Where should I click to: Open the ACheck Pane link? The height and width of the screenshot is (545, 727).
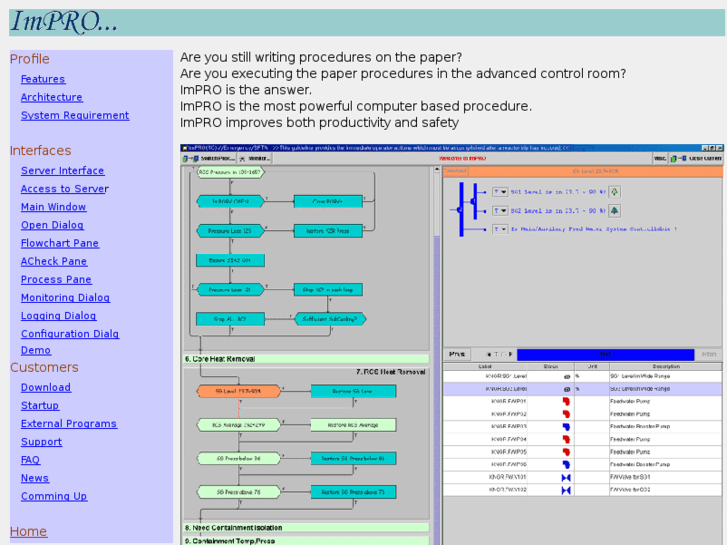54,261
